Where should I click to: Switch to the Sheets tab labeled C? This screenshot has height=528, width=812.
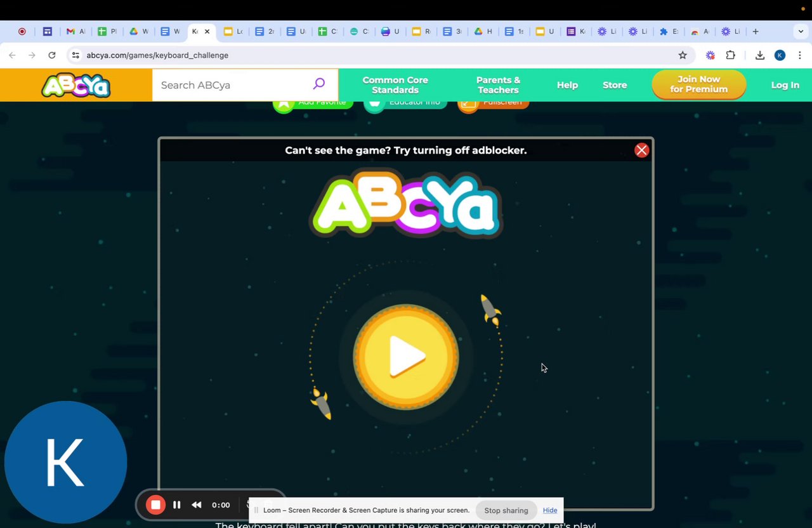coord(327,31)
